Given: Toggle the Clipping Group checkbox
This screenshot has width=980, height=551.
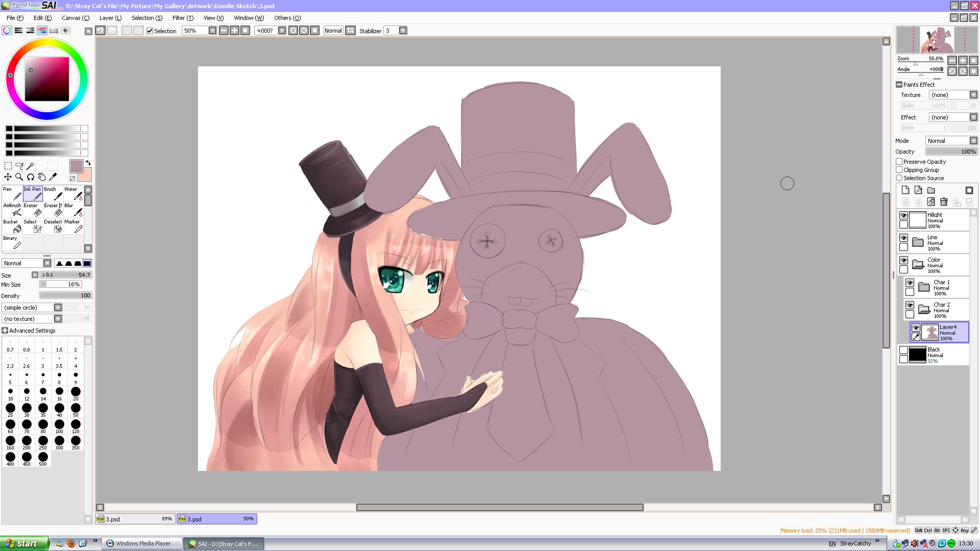Looking at the screenshot, I should click(x=899, y=170).
